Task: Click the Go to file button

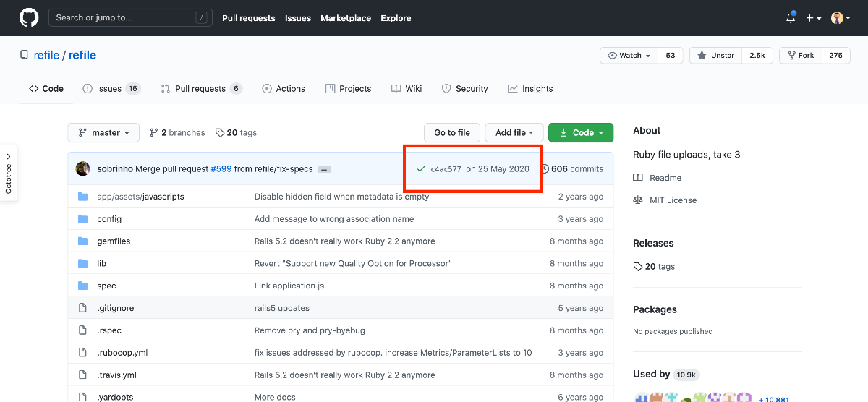Action: 452,132
